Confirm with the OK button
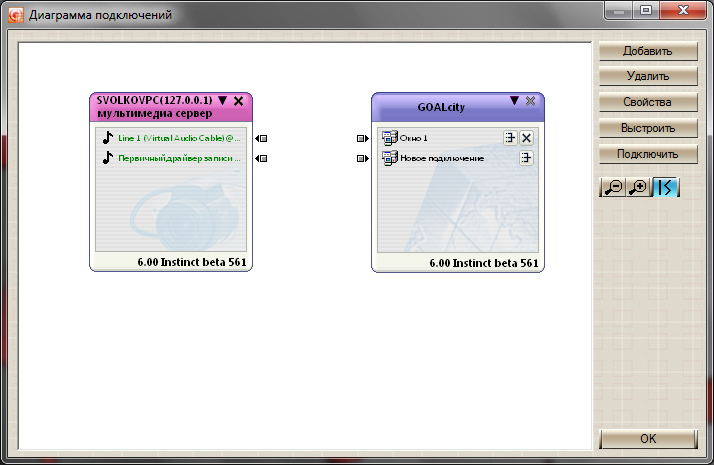The width and height of the screenshot is (714, 465). (648, 439)
